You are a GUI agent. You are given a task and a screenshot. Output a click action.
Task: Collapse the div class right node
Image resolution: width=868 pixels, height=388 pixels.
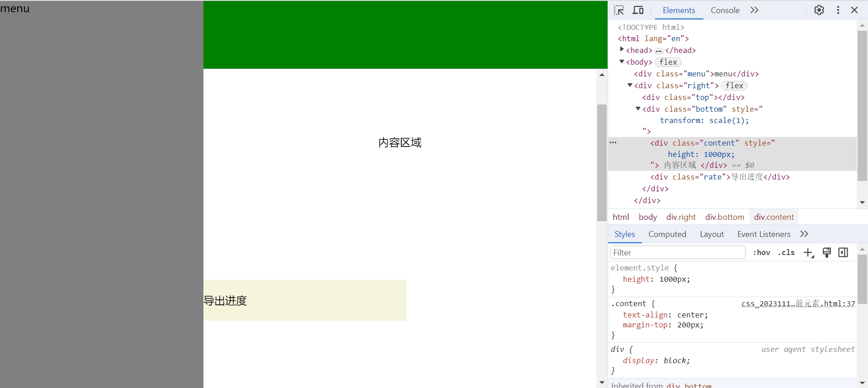630,85
